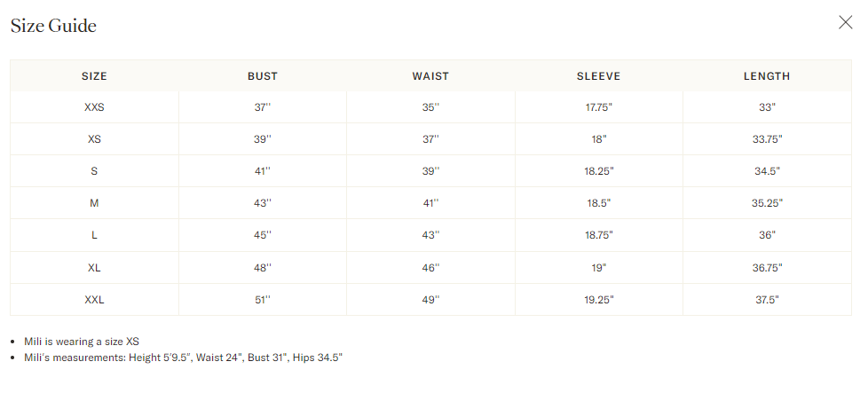Click the M sleeve value 18.5"
Image resolution: width=868 pixels, height=393 pixels.
(x=598, y=203)
